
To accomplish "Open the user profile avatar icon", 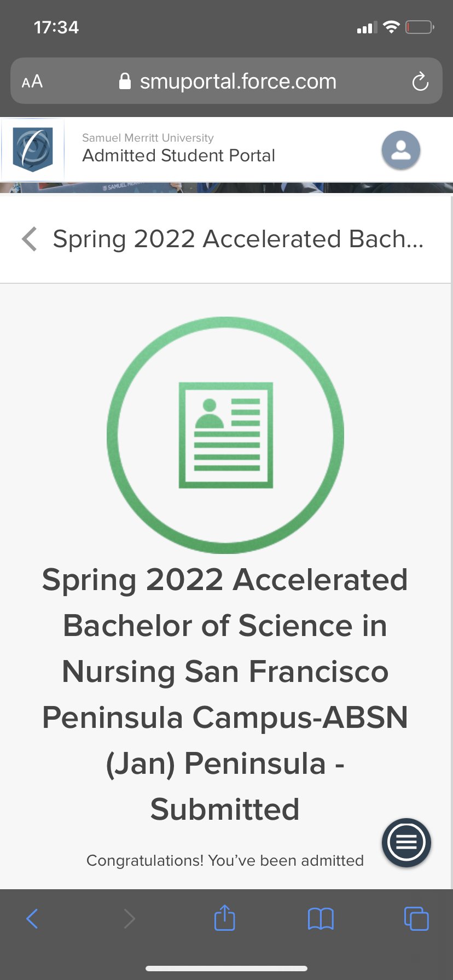I will pyautogui.click(x=400, y=150).
